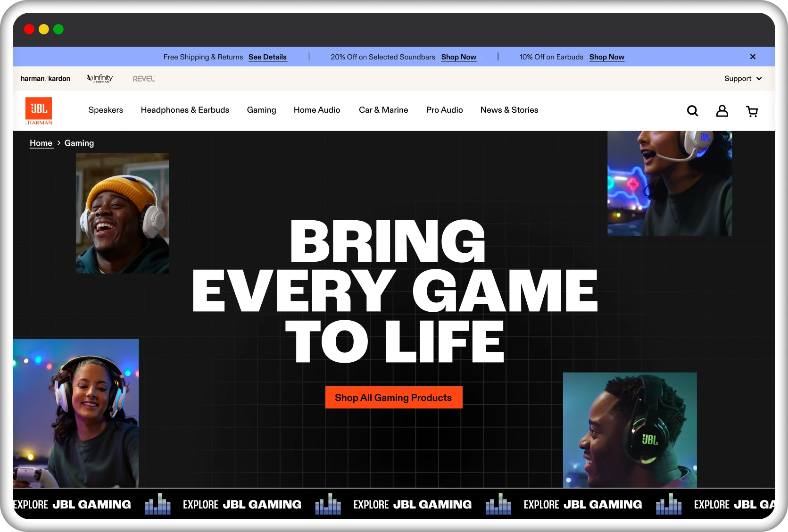Click Shop Now for soundbars offer
The width and height of the screenshot is (788, 532).
point(459,57)
